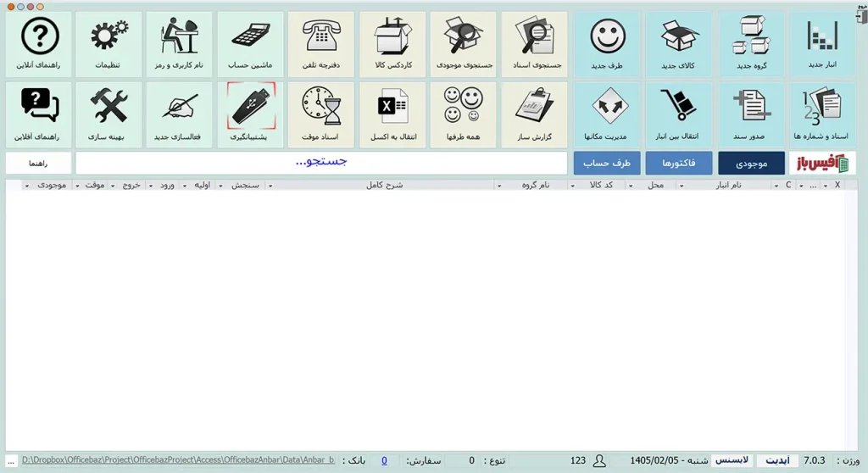Open the phone book (دفترچه تلفن) icon

click(x=321, y=44)
